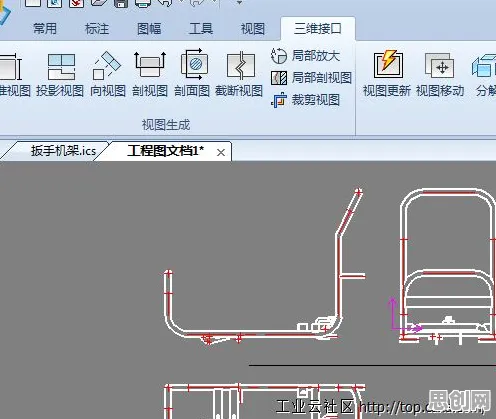
Task: Click the front frame view on the right
Action: [448, 266]
